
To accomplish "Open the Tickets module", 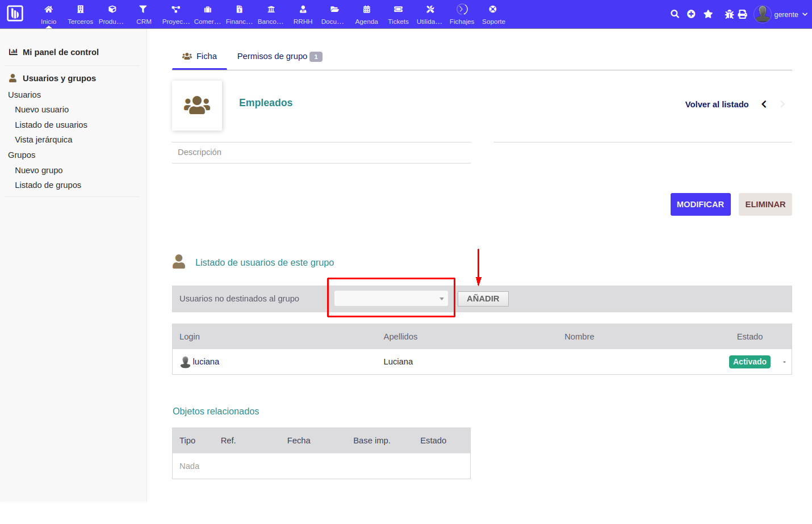I will tap(398, 15).
